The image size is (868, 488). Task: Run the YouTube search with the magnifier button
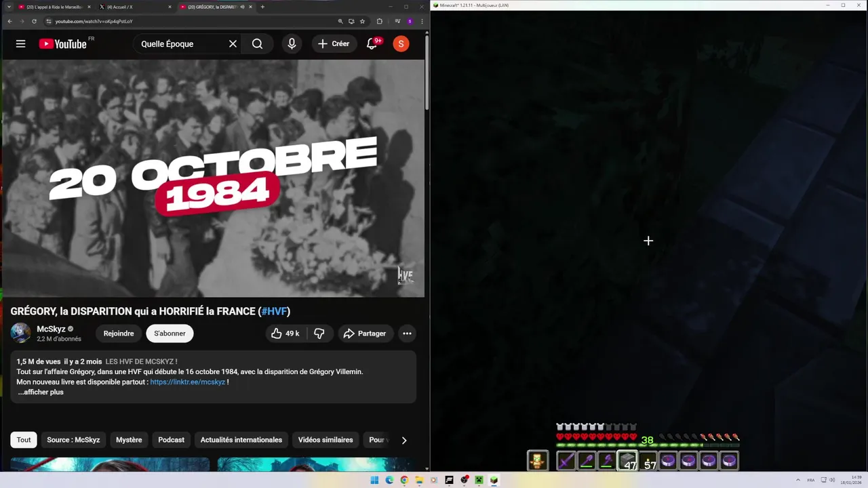[x=257, y=44]
